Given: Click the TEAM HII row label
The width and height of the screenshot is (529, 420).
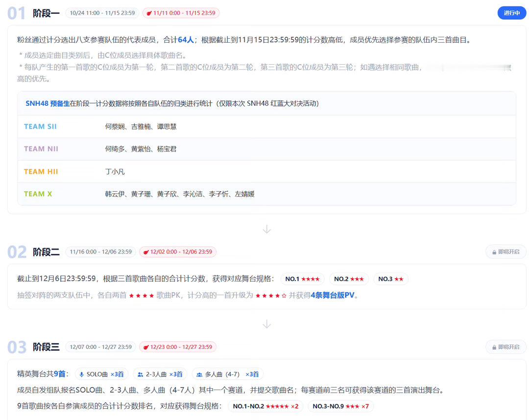Looking at the screenshot, I should click(x=41, y=172).
